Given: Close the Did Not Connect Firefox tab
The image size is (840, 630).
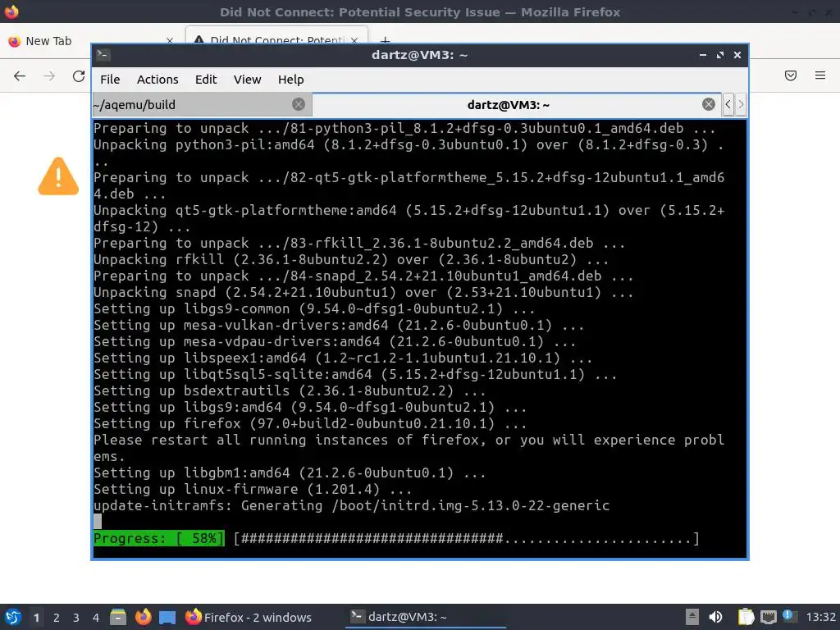Looking at the screenshot, I should 354,40.
